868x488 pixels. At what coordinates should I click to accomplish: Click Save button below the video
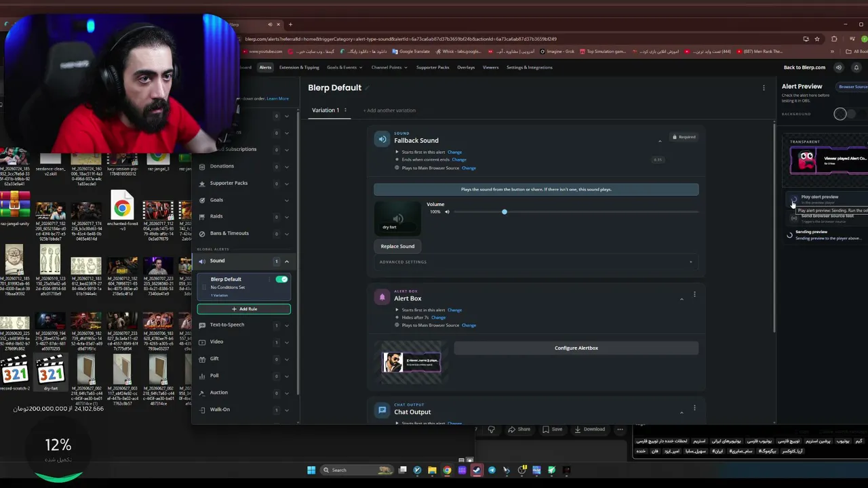[553, 429]
